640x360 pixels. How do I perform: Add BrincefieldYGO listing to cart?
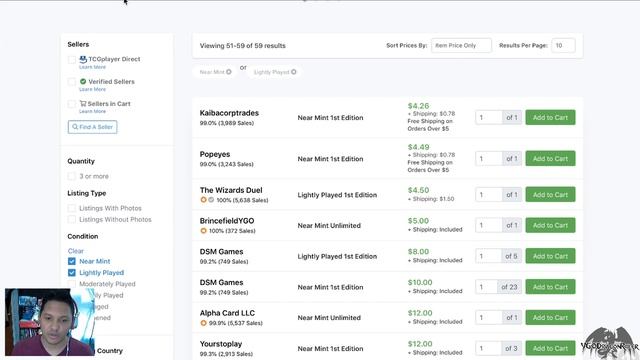(550, 225)
